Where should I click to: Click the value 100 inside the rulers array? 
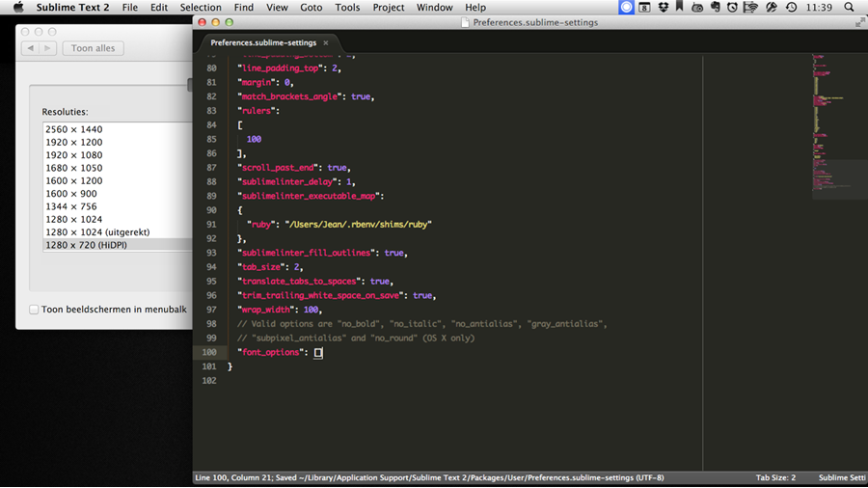[254, 140]
